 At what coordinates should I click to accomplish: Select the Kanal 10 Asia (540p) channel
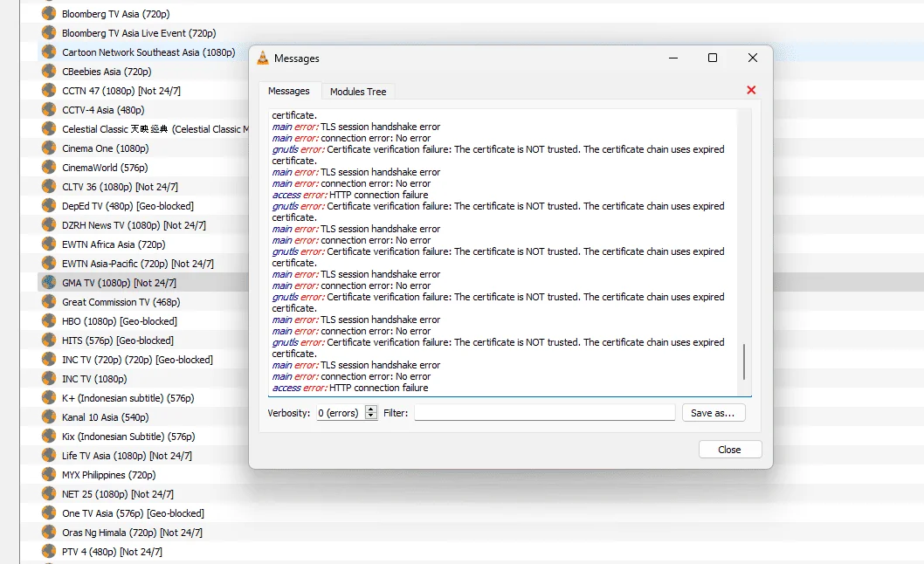point(105,416)
